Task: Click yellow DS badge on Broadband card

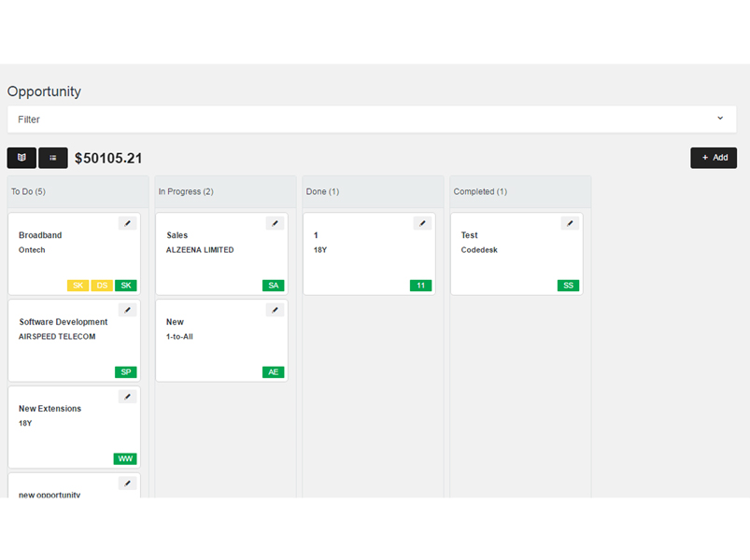Action: pyautogui.click(x=102, y=286)
